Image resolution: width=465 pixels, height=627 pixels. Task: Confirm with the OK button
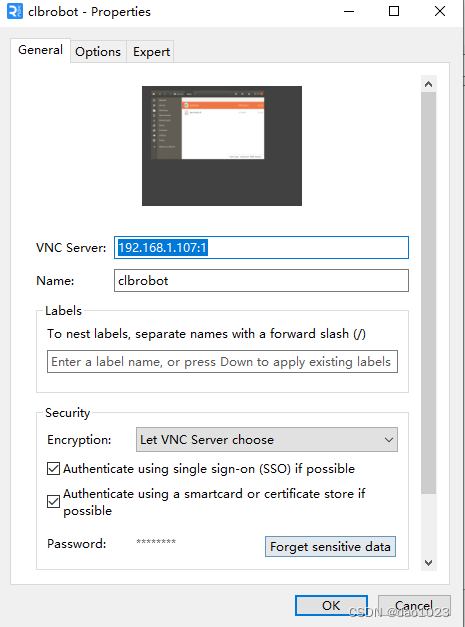point(331,605)
